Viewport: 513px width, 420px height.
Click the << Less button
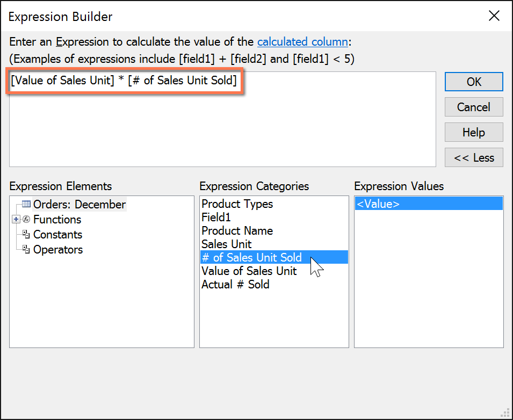473,157
